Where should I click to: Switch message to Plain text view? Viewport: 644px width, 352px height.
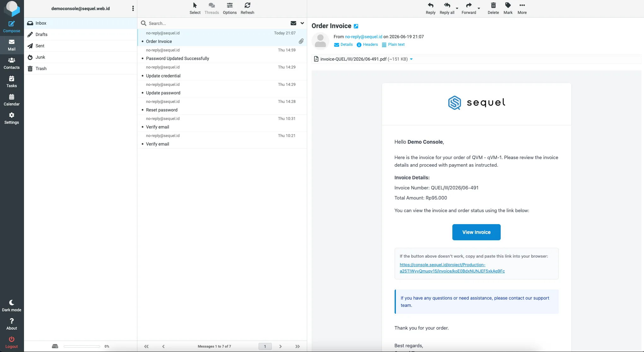click(x=393, y=45)
